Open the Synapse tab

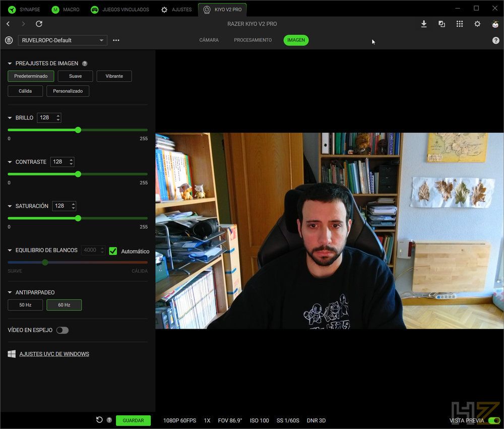coord(24,10)
